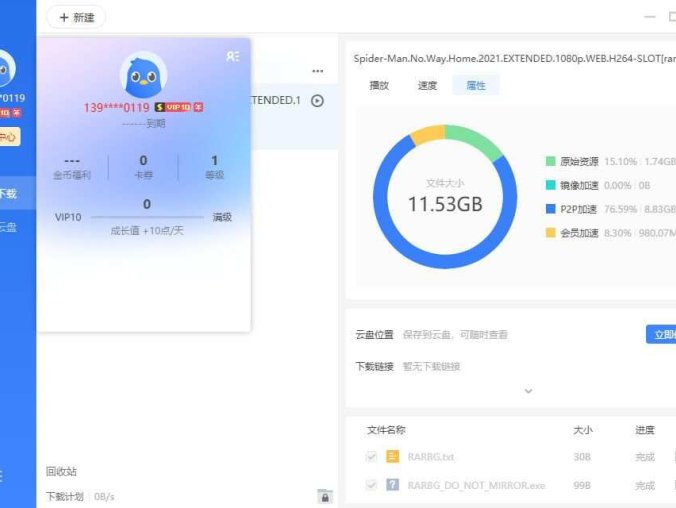Click the blue bird avatar on profile card
The image size is (676, 508).
tap(143, 76)
